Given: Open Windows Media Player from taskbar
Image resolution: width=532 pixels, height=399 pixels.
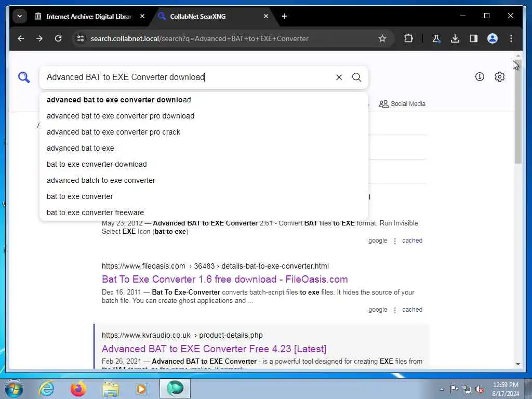Looking at the screenshot, I should (x=142, y=389).
